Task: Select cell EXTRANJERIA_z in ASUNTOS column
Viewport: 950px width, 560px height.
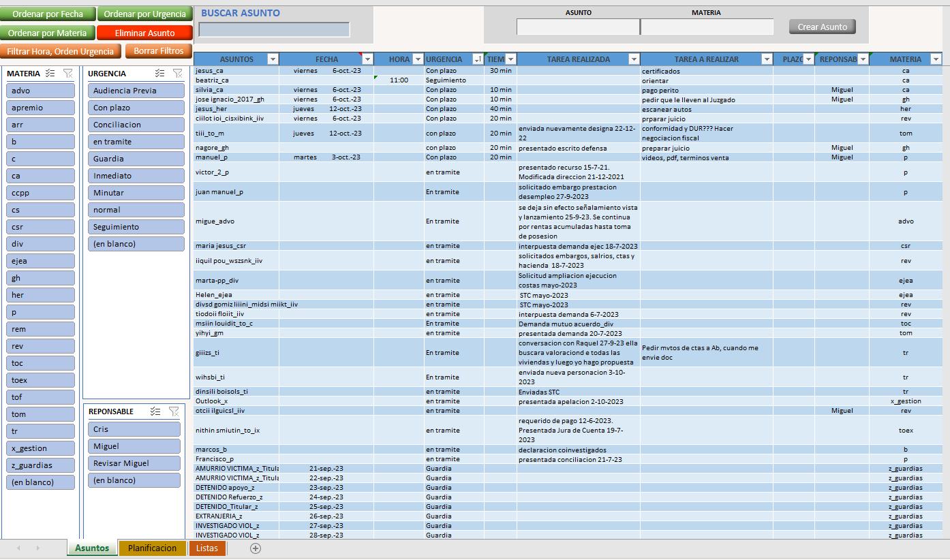Action: 236,516
